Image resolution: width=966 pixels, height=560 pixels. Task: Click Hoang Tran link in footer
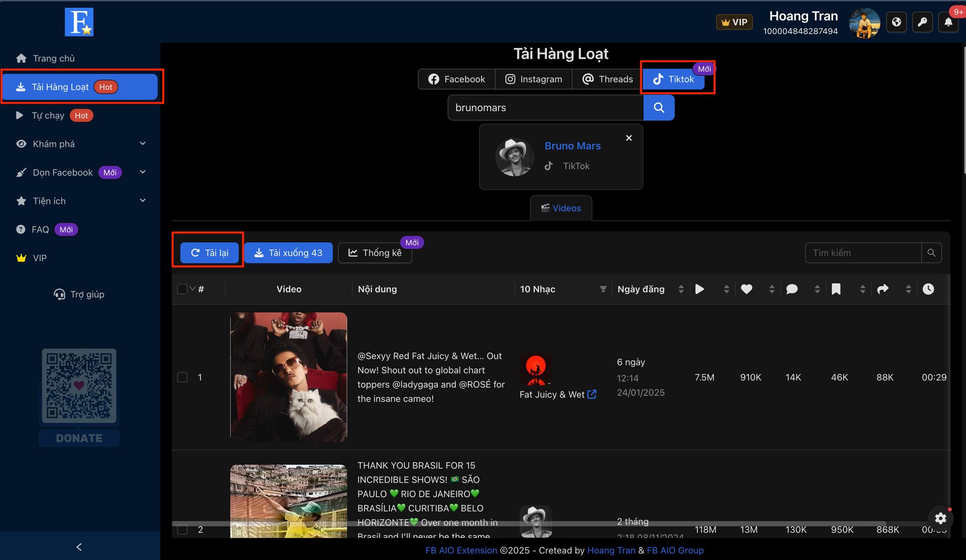611,550
